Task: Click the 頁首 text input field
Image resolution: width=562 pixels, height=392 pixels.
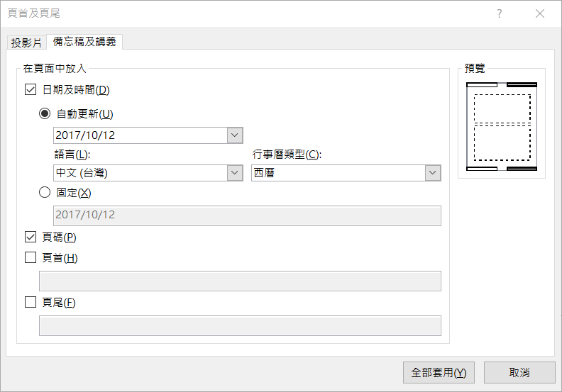Action: (240, 281)
